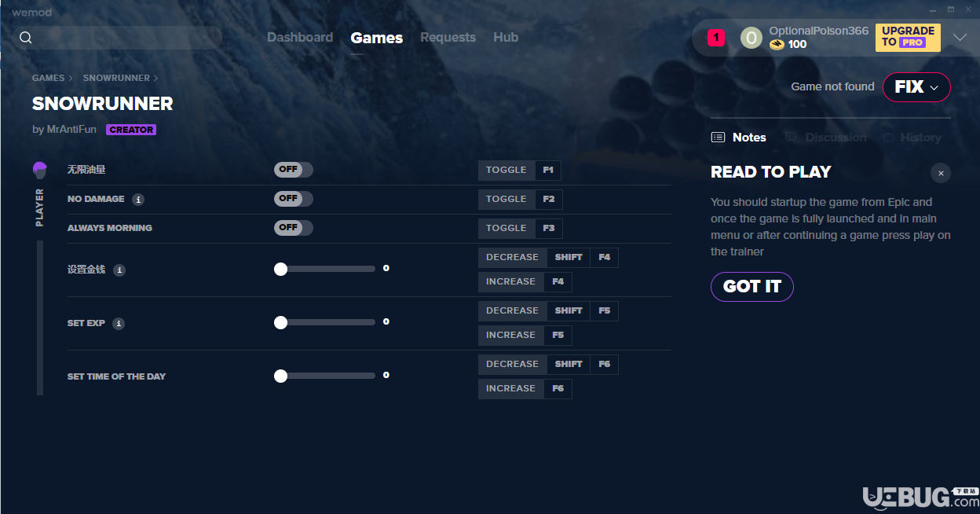Click the INCREASE F4 hotkey button
The width and height of the screenshot is (980, 514).
tap(525, 282)
